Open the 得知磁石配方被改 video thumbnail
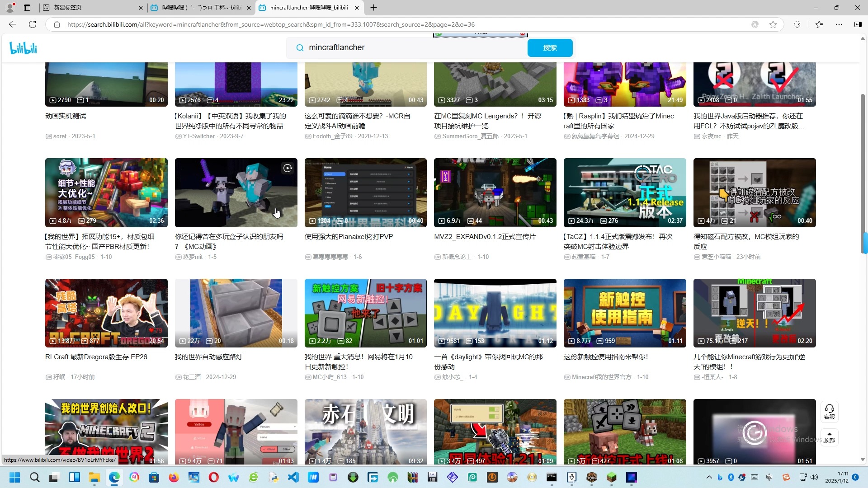Screen dimensions: 868x488 click(755, 192)
